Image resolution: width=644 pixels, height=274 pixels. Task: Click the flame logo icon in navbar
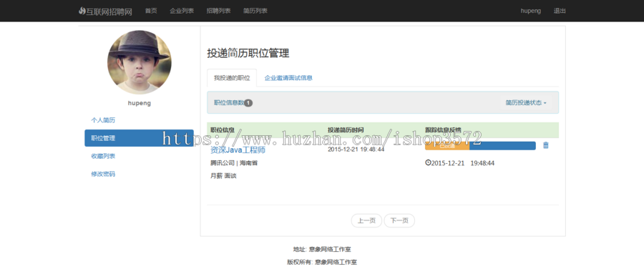click(82, 11)
